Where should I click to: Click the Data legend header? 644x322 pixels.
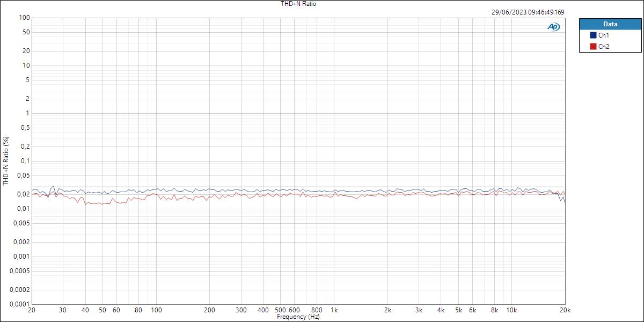(610, 24)
